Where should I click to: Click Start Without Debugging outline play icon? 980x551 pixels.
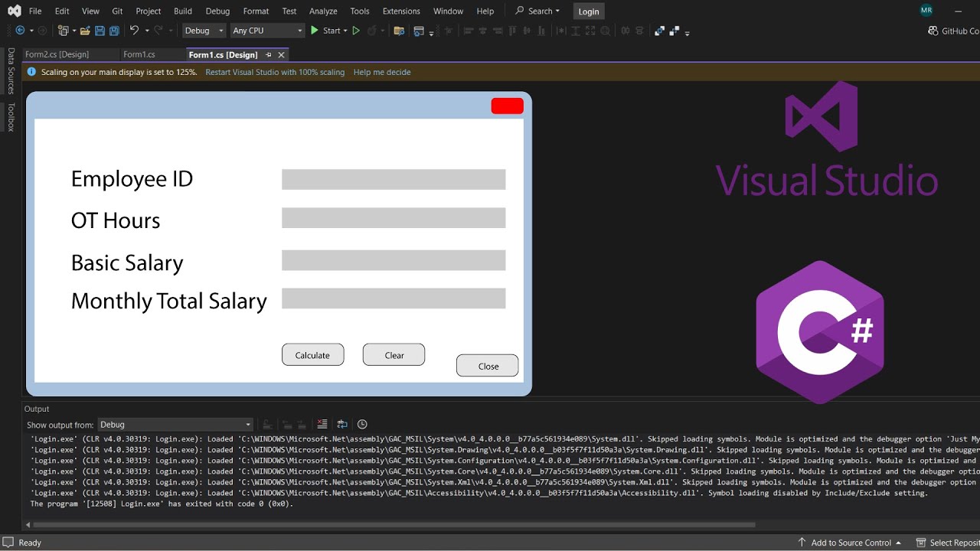[x=356, y=31]
